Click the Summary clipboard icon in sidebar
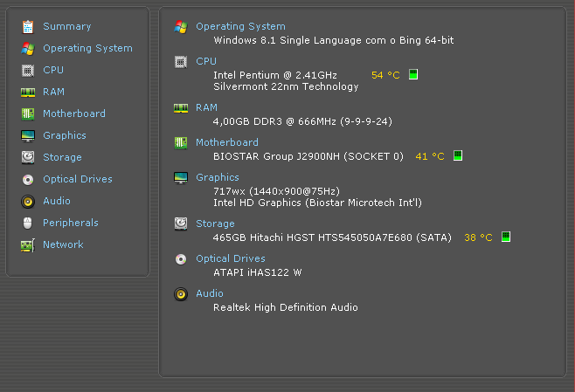Viewport: 575px width, 392px height. [x=28, y=27]
